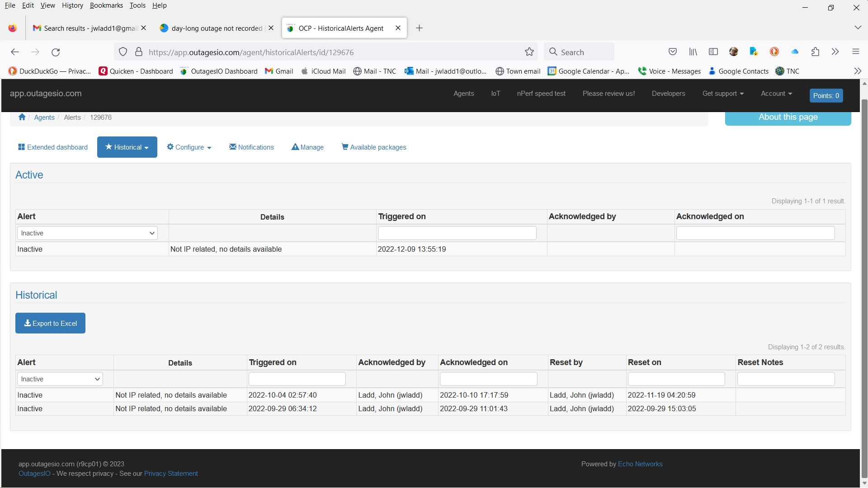The image size is (868, 488).
Task: Click the cloud extension icon
Action: pos(795,52)
